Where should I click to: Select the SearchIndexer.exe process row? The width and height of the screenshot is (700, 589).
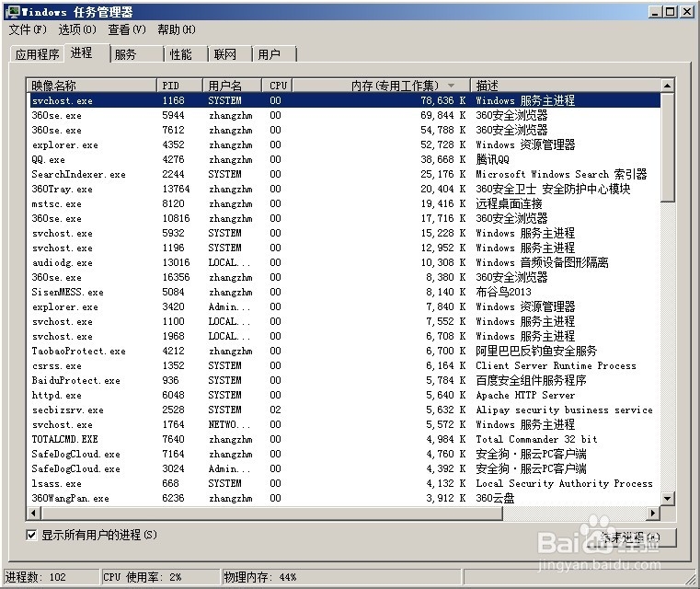coord(345,174)
